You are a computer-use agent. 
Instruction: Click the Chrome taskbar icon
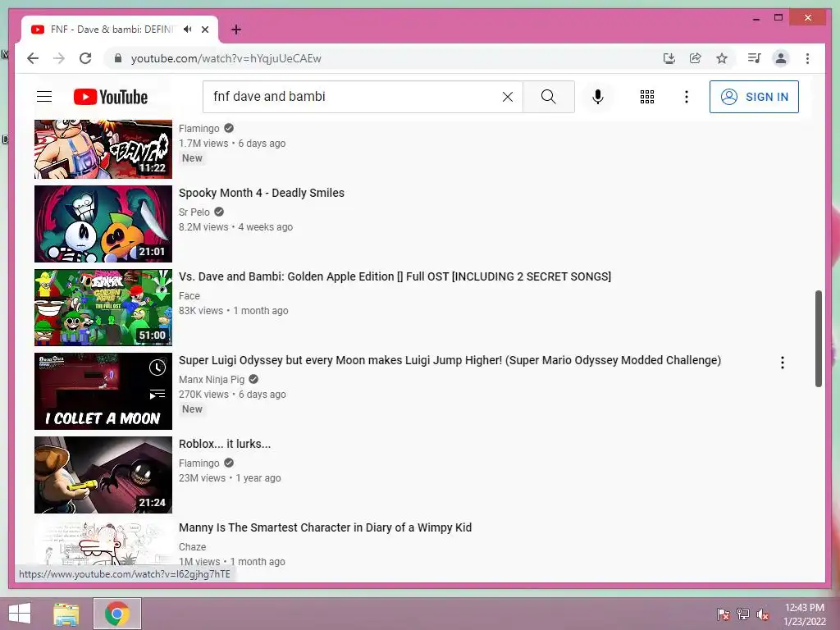tap(116, 614)
